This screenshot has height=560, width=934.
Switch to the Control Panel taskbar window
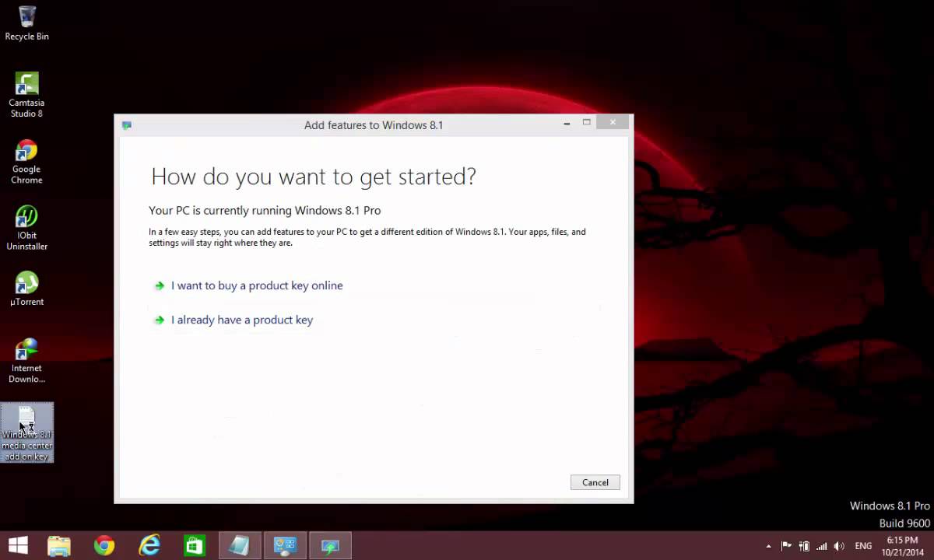pos(284,546)
